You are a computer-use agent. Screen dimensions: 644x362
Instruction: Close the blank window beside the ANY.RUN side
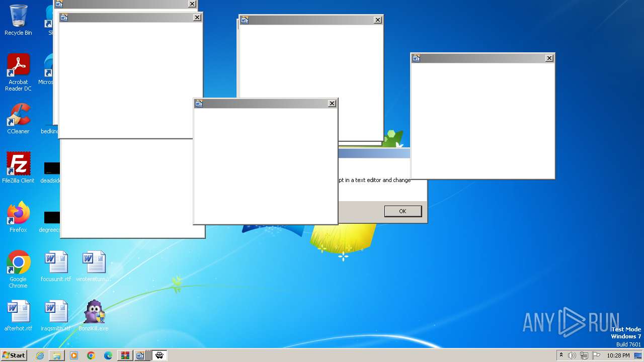click(549, 58)
